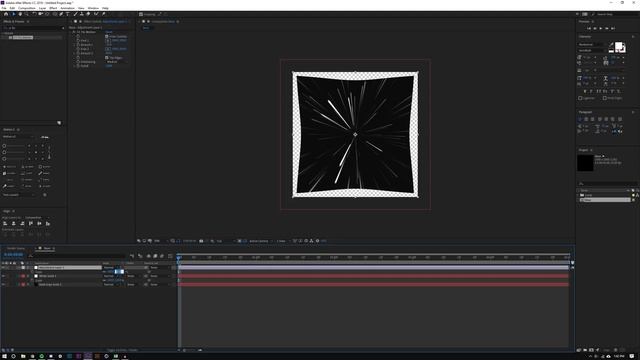Viewport: 640px width, 360px height.
Task: Click the Home icon in the toolbar
Action: tap(6, 14)
